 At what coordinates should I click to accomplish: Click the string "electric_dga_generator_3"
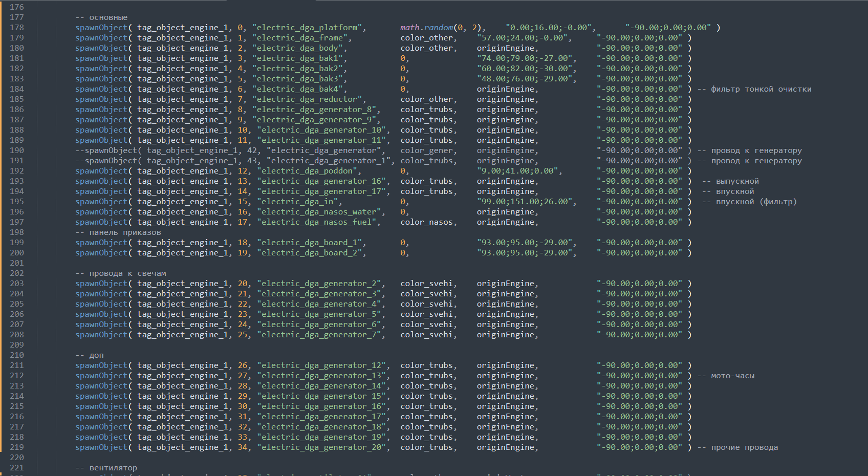(319, 294)
